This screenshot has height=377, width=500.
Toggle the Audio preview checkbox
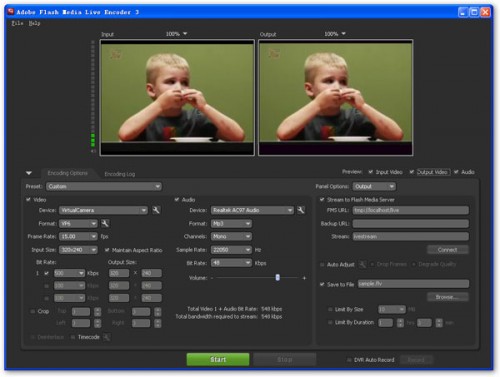456,172
